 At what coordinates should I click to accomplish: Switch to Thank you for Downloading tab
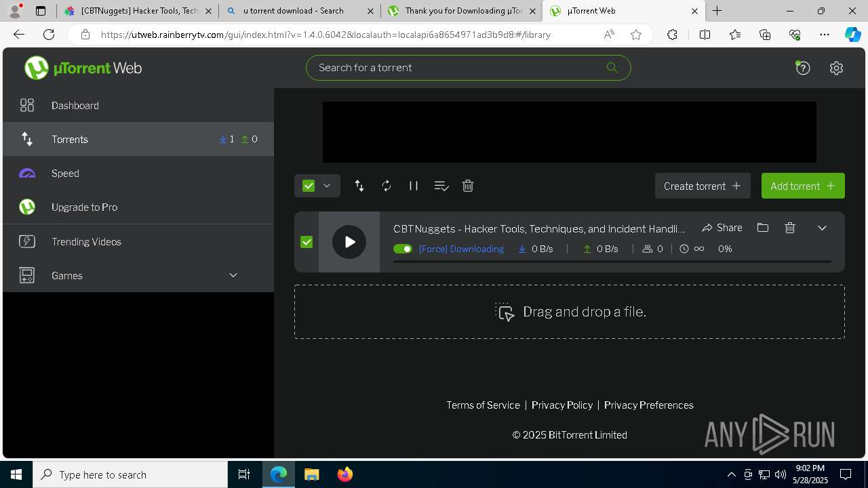pyautogui.click(x=462, y=11)
